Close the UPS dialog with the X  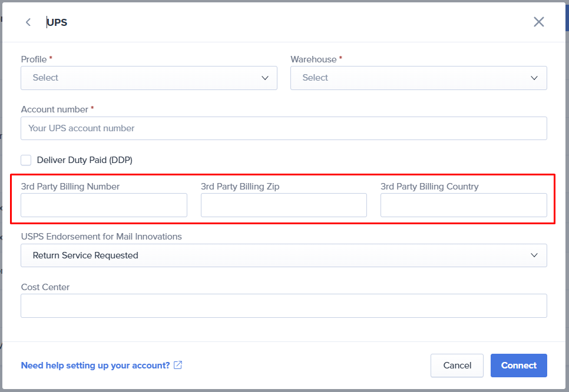[538, 22]
